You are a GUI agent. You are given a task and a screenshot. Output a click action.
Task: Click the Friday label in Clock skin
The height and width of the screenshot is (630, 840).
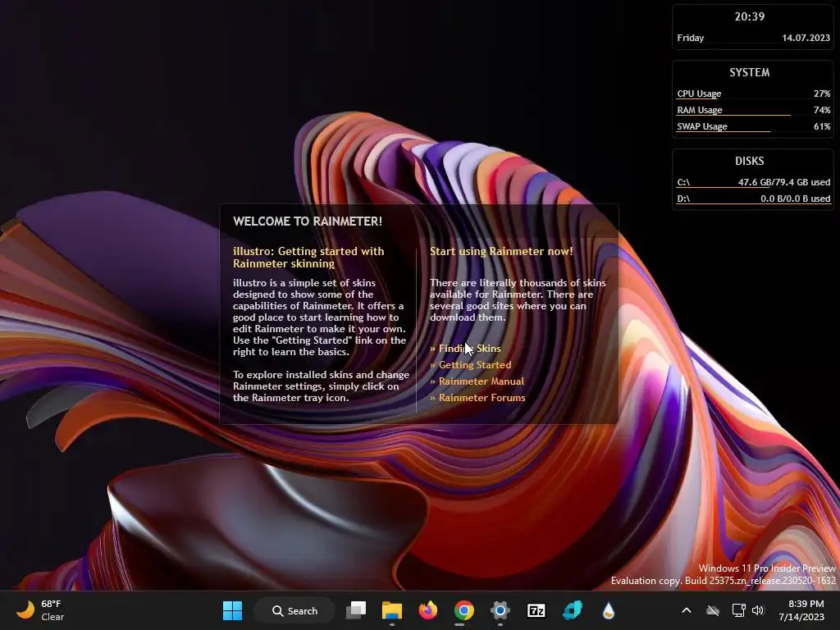click(690, 38)
